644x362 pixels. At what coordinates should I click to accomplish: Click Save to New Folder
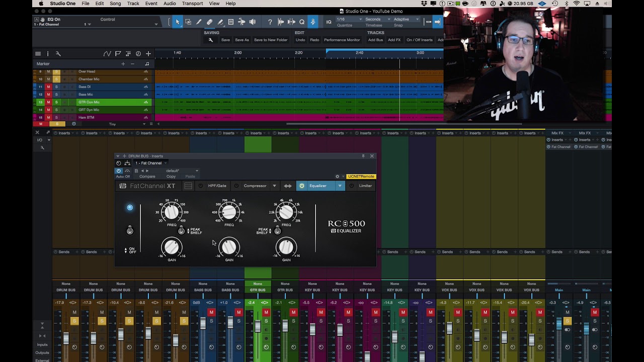[271, 40]
